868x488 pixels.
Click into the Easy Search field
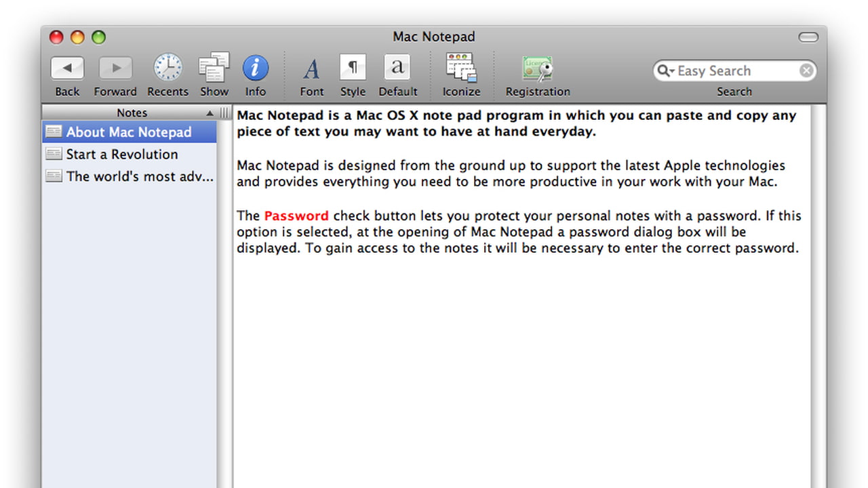point(734,70)
